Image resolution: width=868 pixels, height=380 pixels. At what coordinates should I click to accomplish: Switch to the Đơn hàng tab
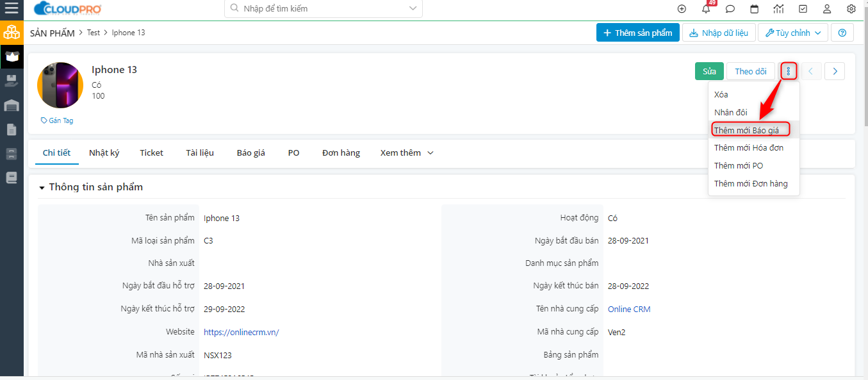(341, 153)
